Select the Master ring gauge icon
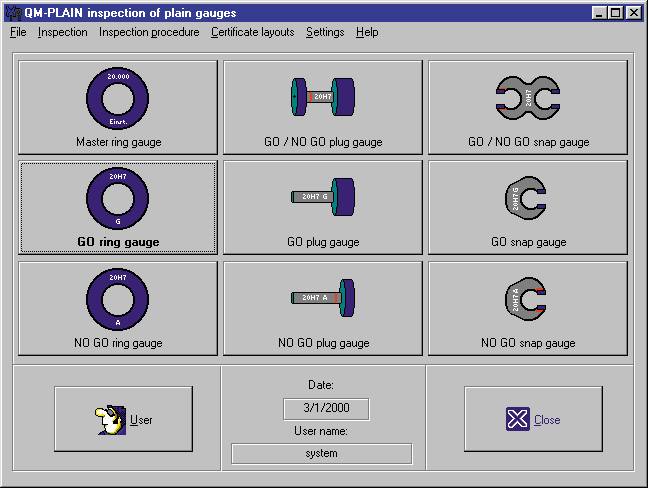 click(x=117, y=98)
